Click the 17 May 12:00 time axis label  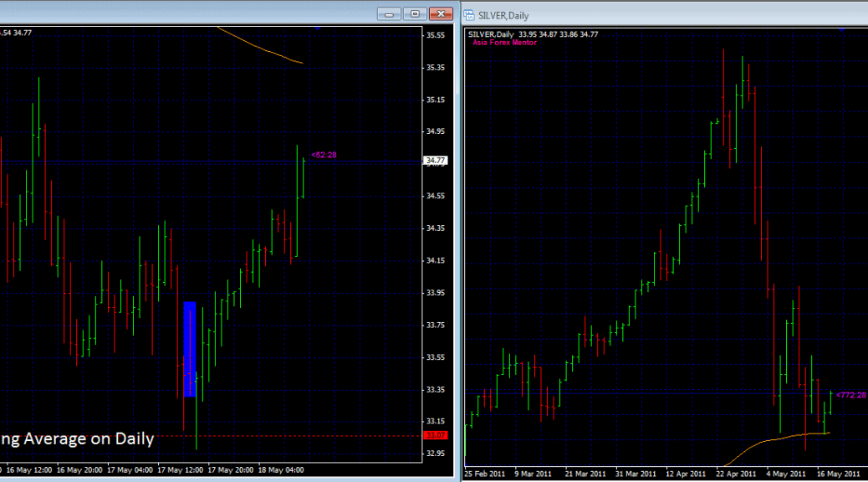click(180, 469)
